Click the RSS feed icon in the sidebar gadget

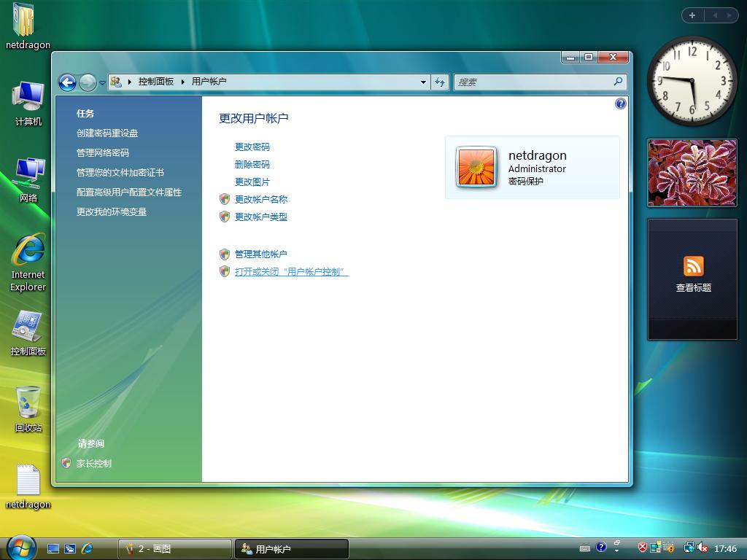pyautogui.click(x=693, y=266)
